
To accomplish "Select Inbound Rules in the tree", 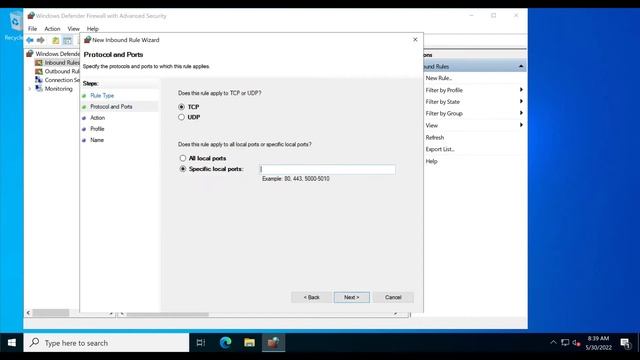I will tap(62, 62).
